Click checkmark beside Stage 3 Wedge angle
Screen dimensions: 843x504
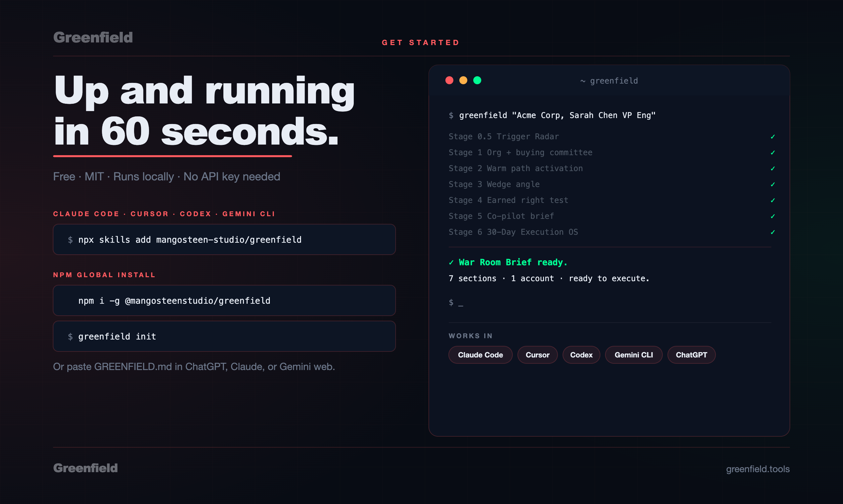pos(773,184)
